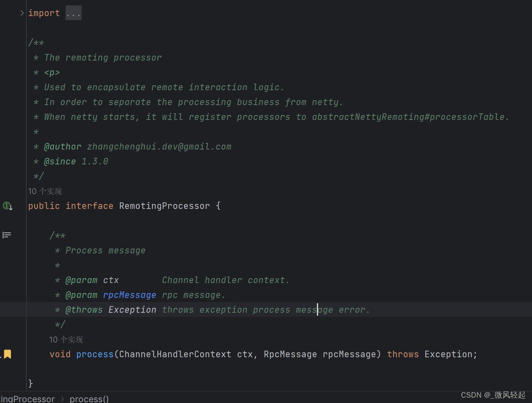Click the RemotingProcessor interface name
Image resolution: width=532 pixels, height=403 pixels.
click(164, 206)
